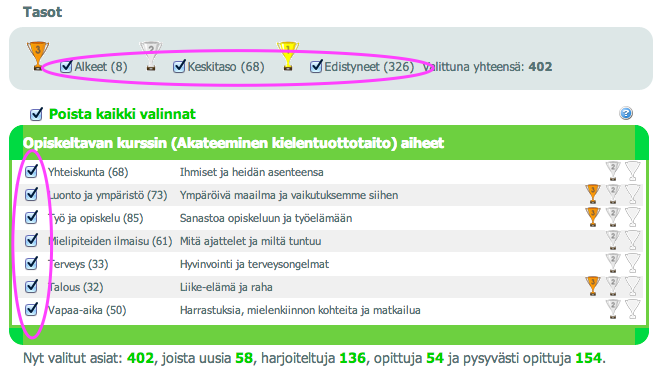Click description 'Sanastoa opiskeluun ja työelämään'
Image resolution: width=662 pixels, height=373 pixels.
(x=266, y=218)
